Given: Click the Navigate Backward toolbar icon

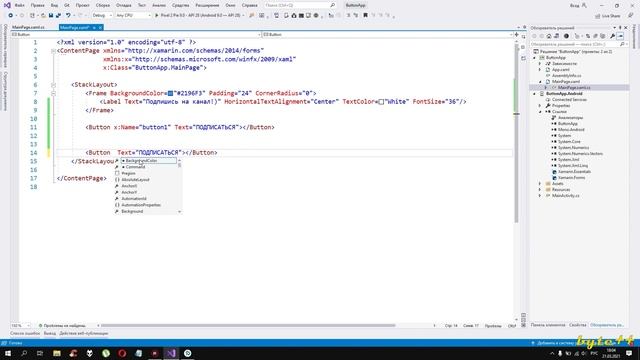Looking at the screenshot, I should point(11,16).
